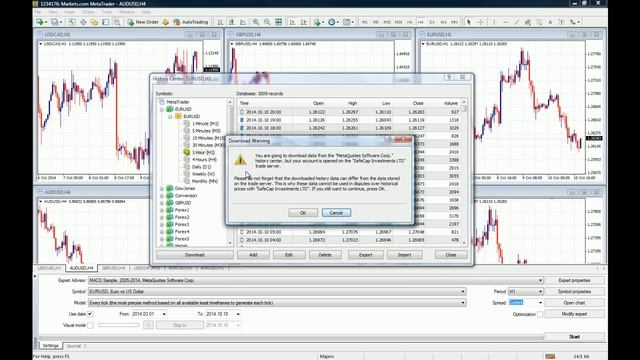
Task: Toggle the Data Window toolbar icon
Action: coord(83,22)
